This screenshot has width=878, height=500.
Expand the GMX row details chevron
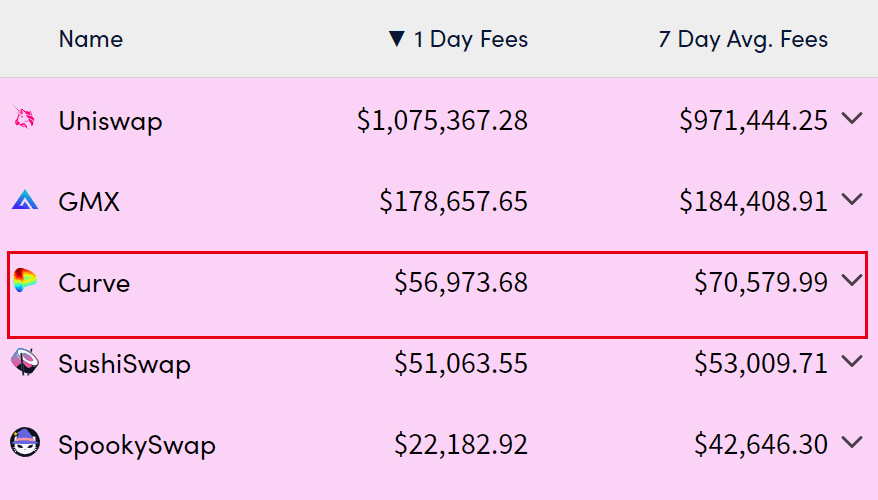pos(852,199)
